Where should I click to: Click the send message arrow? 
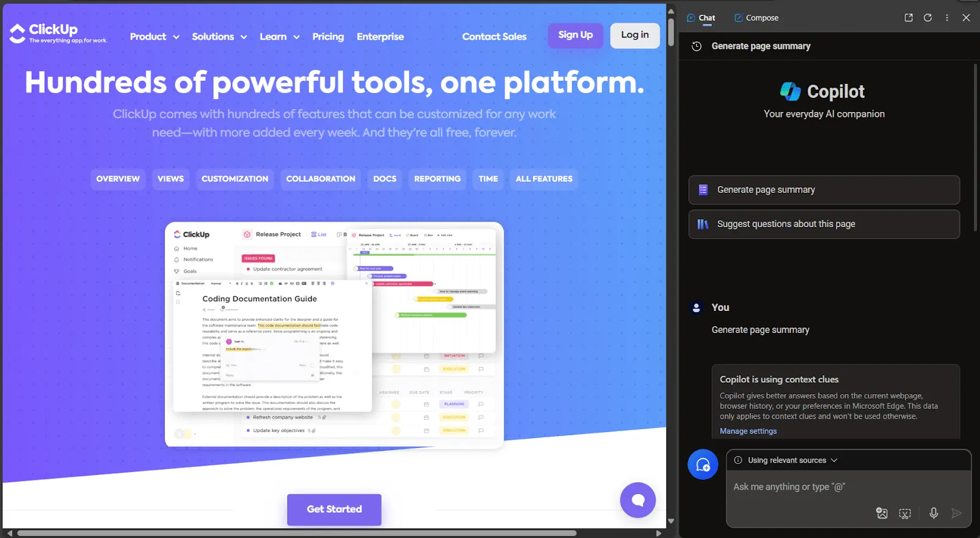[956, 514]
